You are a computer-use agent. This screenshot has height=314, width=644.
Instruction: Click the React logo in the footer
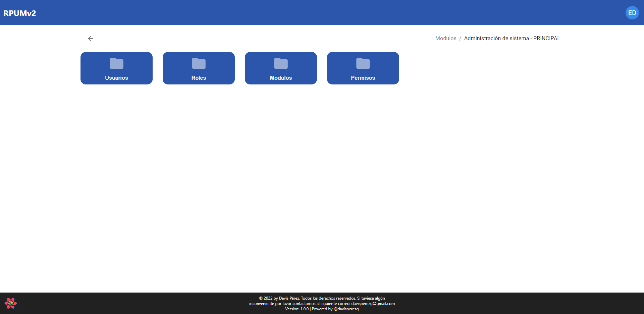tap(11, 303)
